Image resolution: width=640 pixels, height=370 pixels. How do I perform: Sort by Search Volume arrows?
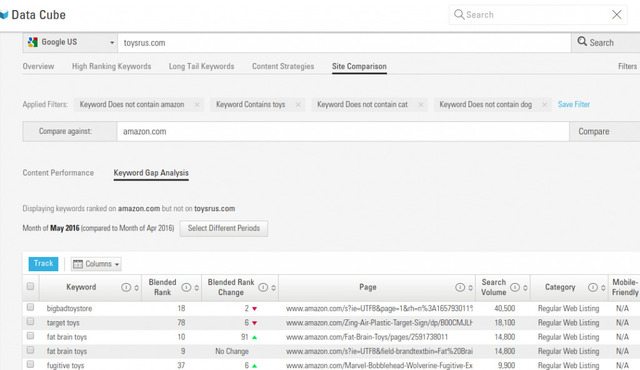(525, 288)
